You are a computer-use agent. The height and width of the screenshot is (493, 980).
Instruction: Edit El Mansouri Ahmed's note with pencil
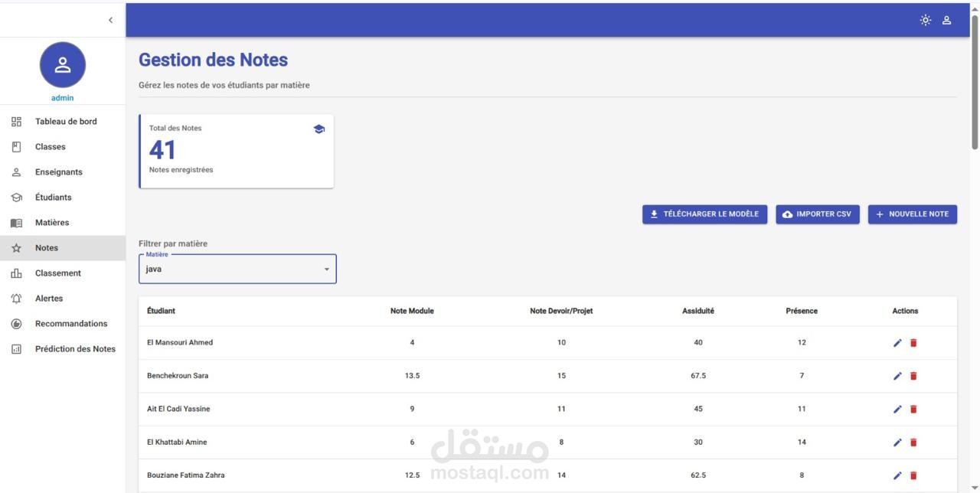[897, 343]
